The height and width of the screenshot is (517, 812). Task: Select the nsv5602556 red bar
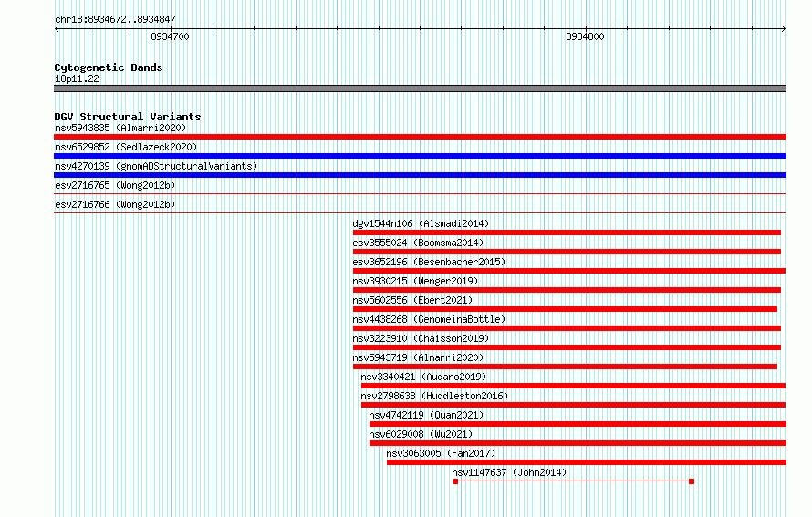[x=565, y=309]
